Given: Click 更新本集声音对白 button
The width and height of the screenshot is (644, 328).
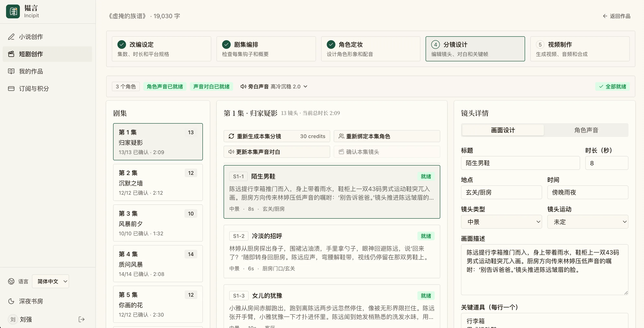Looking at the screenshot, I should coord(277,152).
